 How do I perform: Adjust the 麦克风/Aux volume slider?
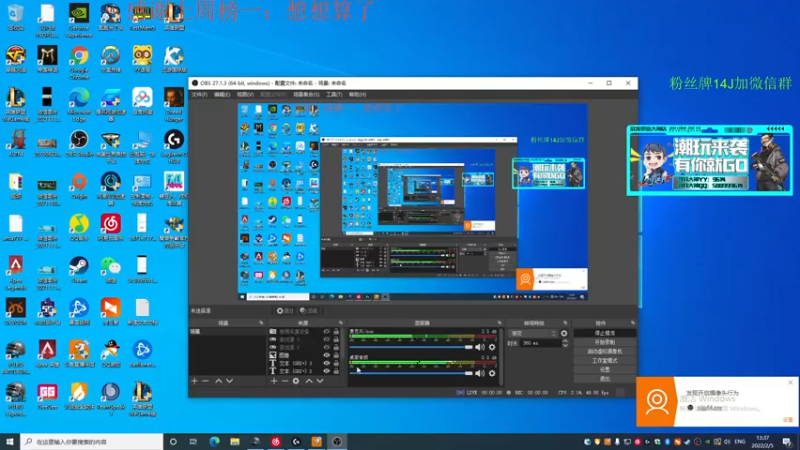pos(411,347)
